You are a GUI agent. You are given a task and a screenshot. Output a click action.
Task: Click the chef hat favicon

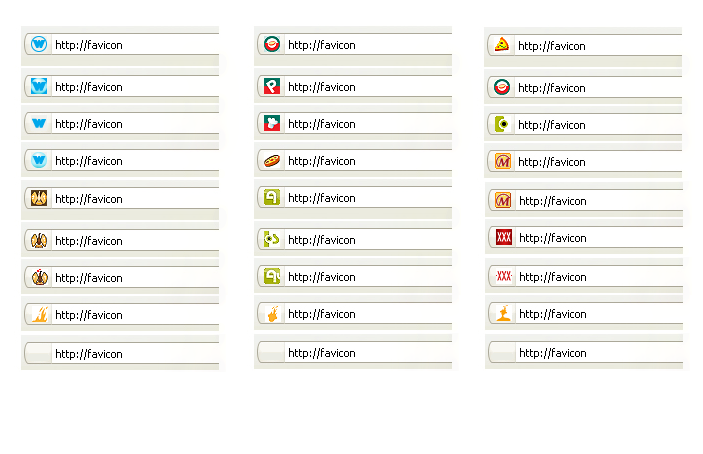(271, 124)
